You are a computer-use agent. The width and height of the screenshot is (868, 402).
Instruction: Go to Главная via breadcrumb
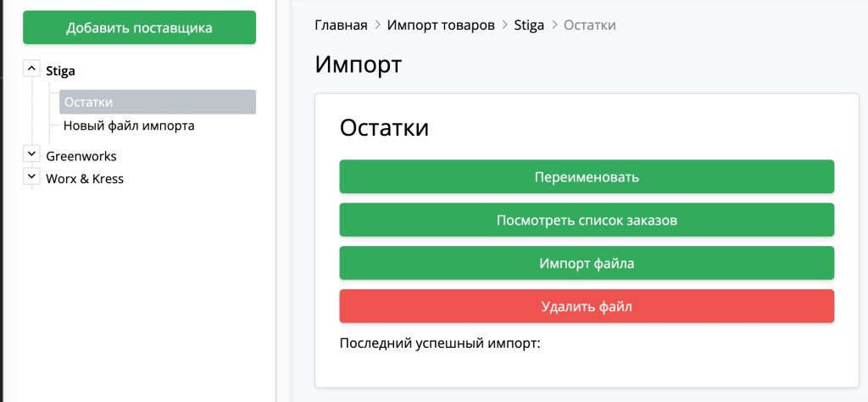point(341,25)
